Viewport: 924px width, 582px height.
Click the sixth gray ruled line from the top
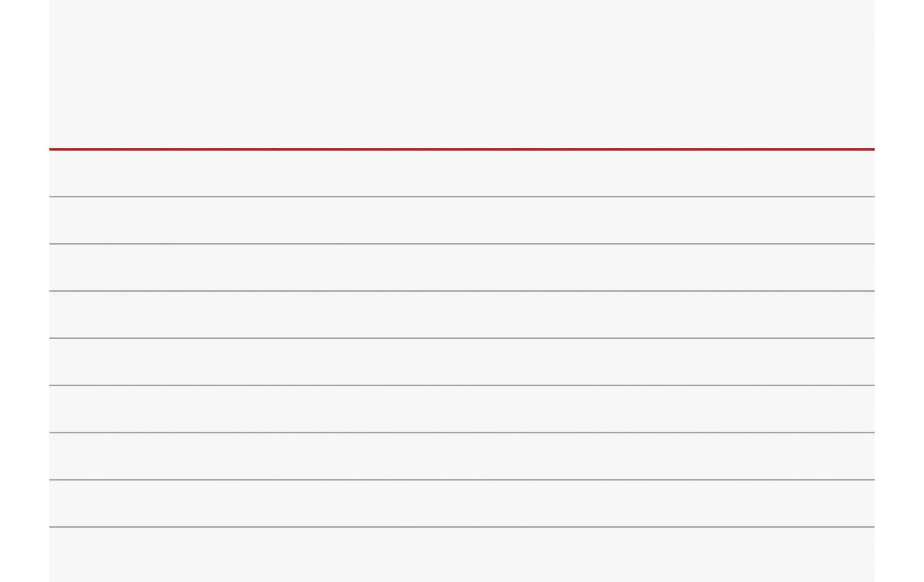tap(461, 433)
